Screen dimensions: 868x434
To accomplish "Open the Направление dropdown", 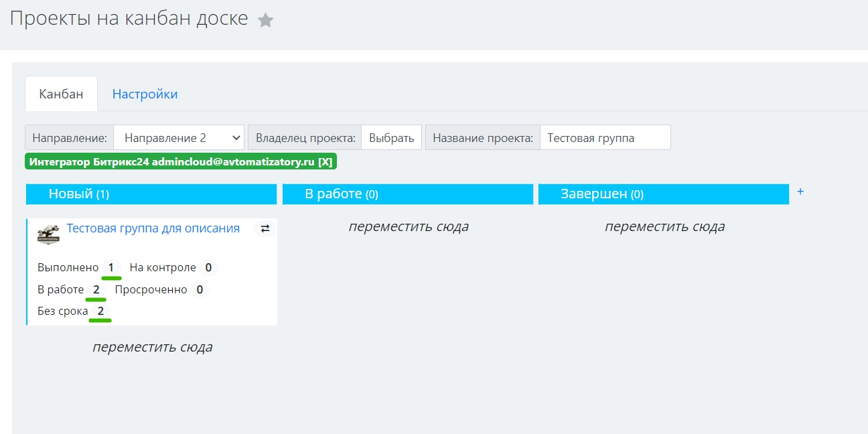I will 179,138.
